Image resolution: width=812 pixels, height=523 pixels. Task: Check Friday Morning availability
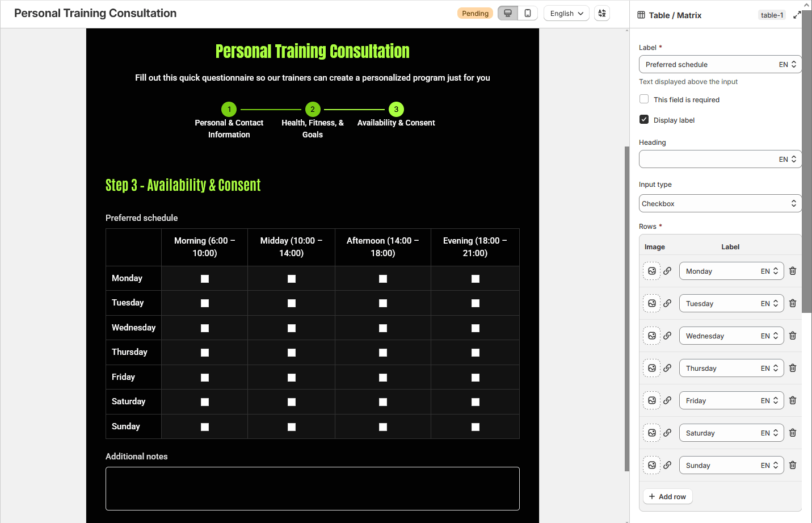(205, 378)
